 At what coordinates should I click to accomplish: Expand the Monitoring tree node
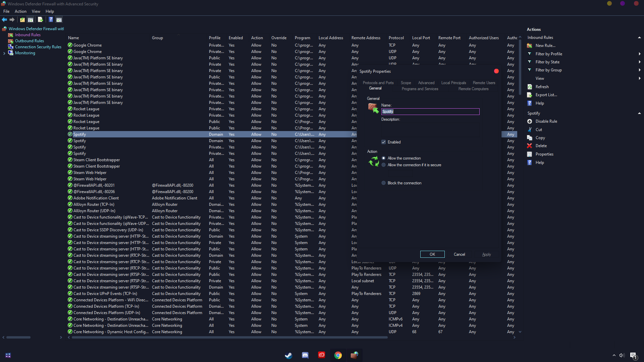click(x=4, y=53)
